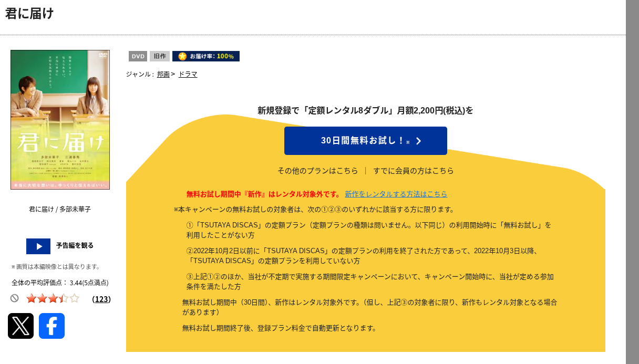
Task: Open the 邦画 genre link
Action: tap(163, 74)
